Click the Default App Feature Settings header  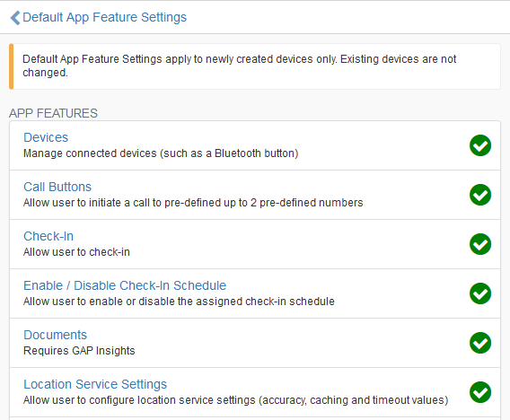click(105, 17)
